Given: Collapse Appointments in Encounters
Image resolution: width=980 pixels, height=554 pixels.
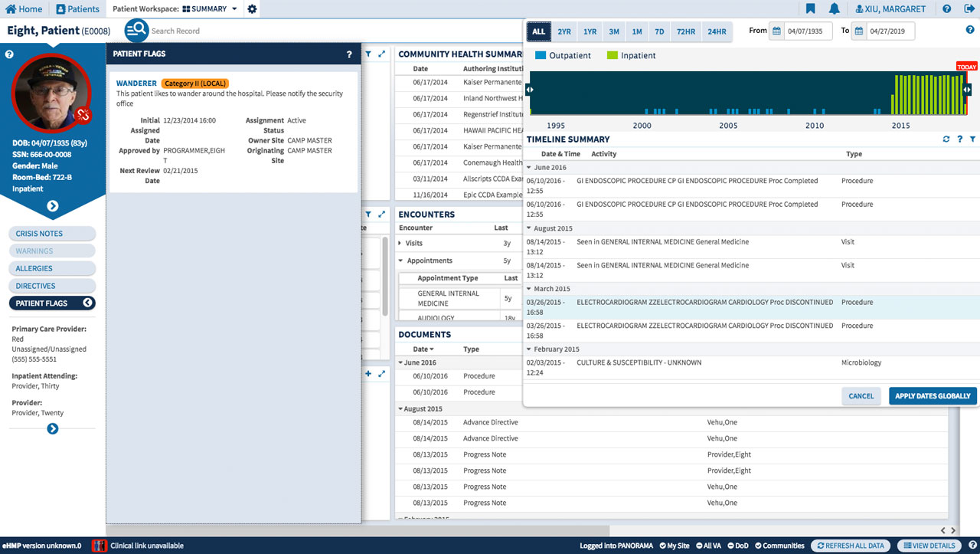Looking at the screenshot, I should point(400,261).
